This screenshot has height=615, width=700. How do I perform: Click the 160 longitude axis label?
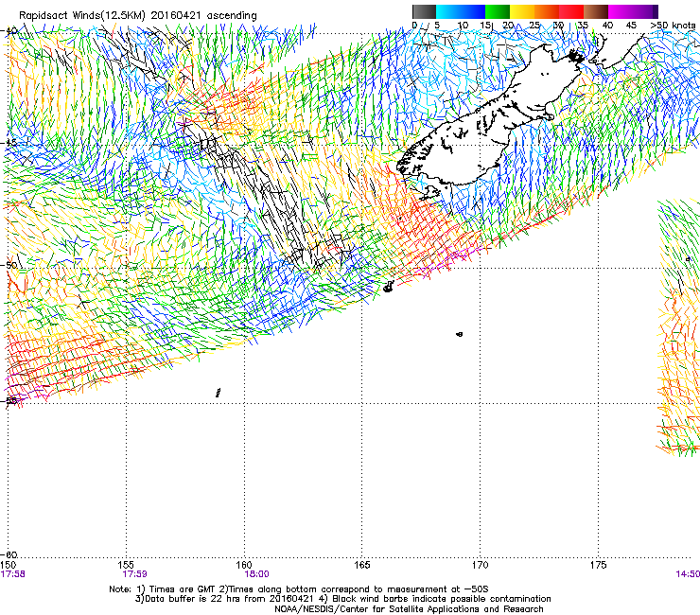pos(244,565)
